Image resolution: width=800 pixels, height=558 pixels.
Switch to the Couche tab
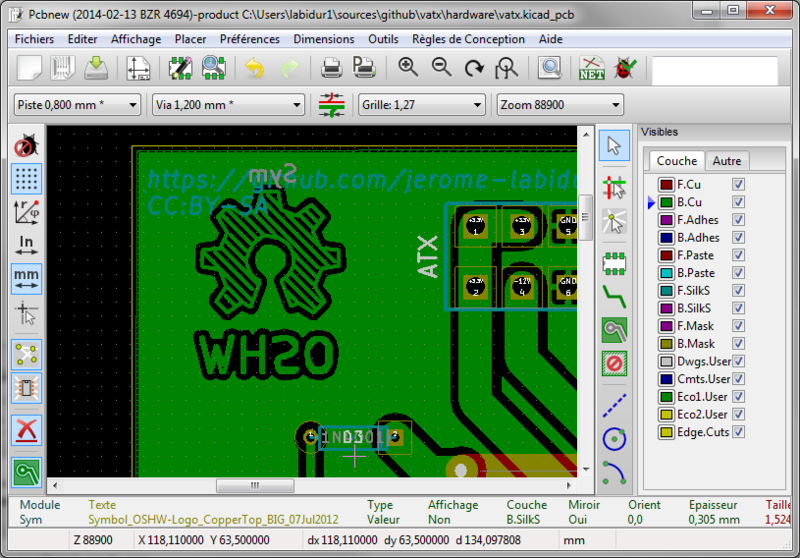click(x=677, y=161)
